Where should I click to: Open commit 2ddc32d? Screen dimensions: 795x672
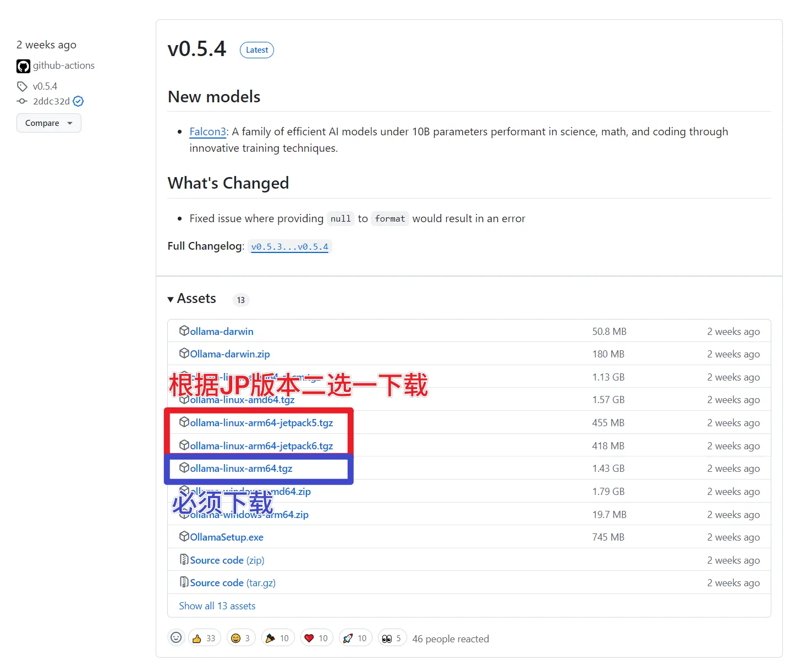point(51,101)
